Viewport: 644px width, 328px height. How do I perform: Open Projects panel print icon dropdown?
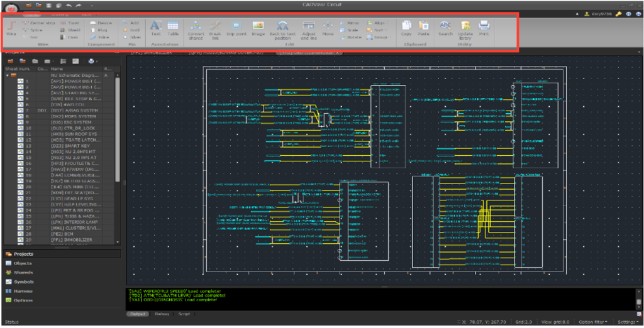pos(96,61)
